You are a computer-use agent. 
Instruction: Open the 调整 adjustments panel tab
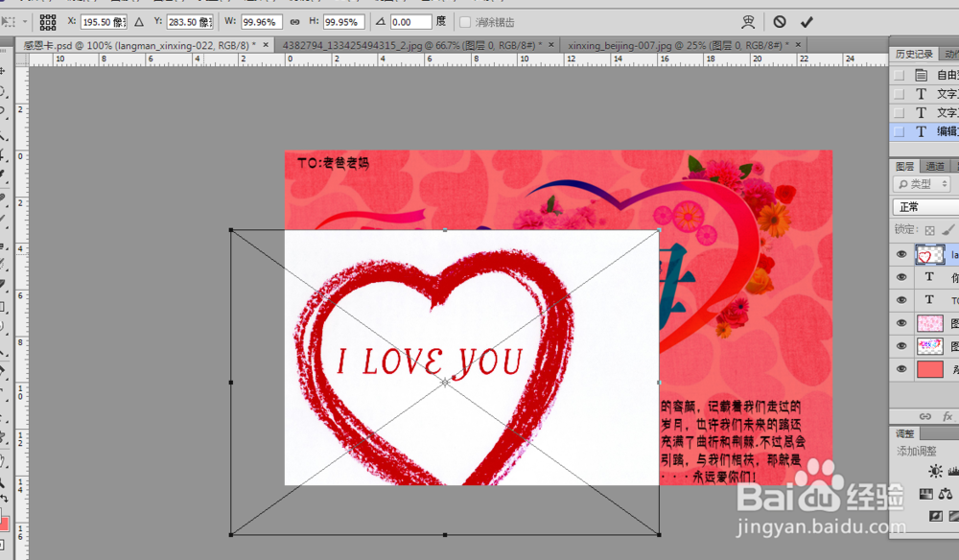[904, 433]
